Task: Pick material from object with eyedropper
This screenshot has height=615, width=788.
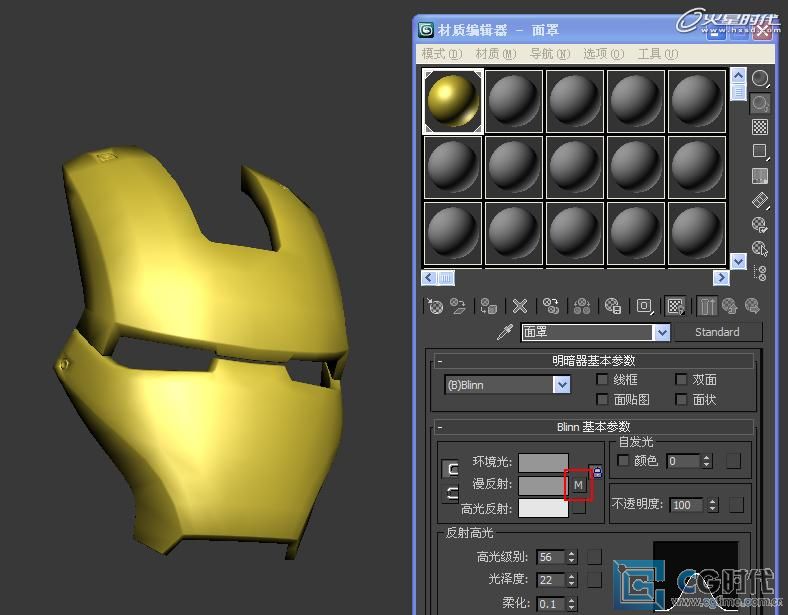Action: (x=505, y=332)
